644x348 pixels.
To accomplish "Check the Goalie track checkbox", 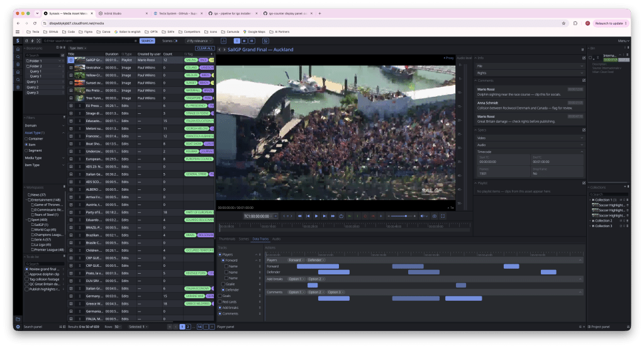I will click(x=223, y=284).
